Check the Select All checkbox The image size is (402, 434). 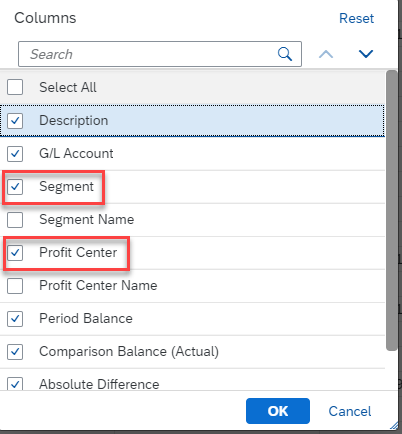coord(15,87)
